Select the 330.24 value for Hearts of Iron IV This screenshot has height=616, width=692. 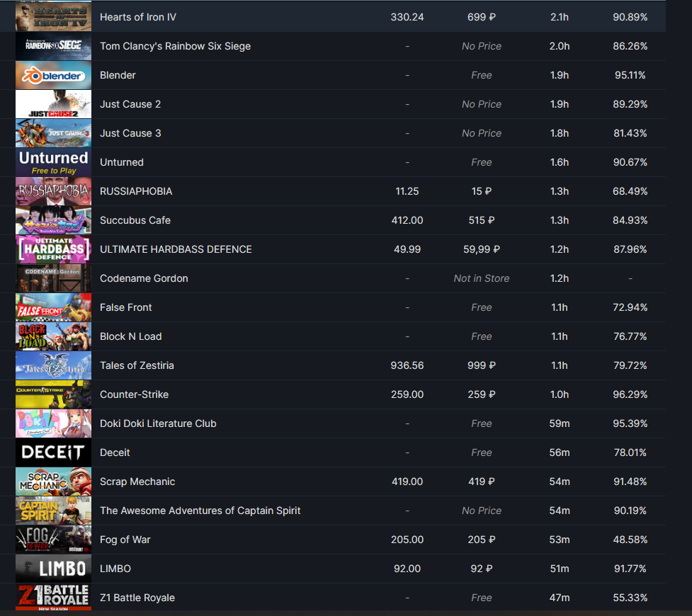pyautogui.click(x=407, y=17)
